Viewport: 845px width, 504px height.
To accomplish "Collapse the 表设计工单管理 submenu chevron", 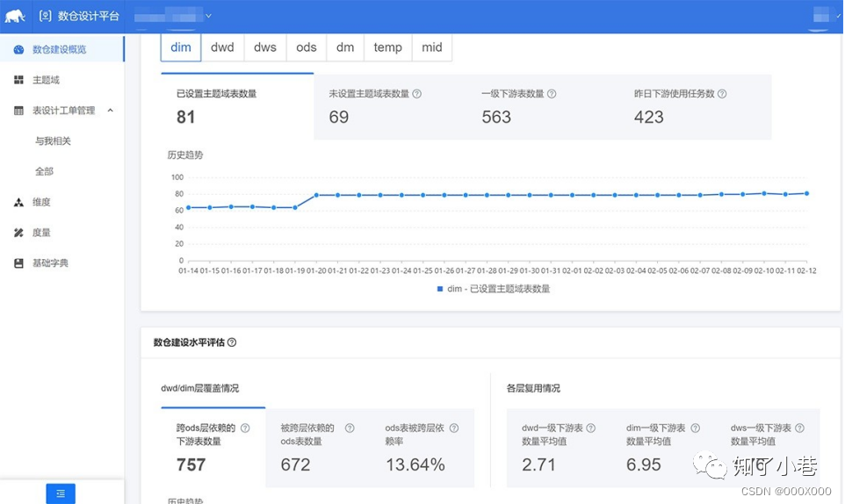I will pos(111,111).
